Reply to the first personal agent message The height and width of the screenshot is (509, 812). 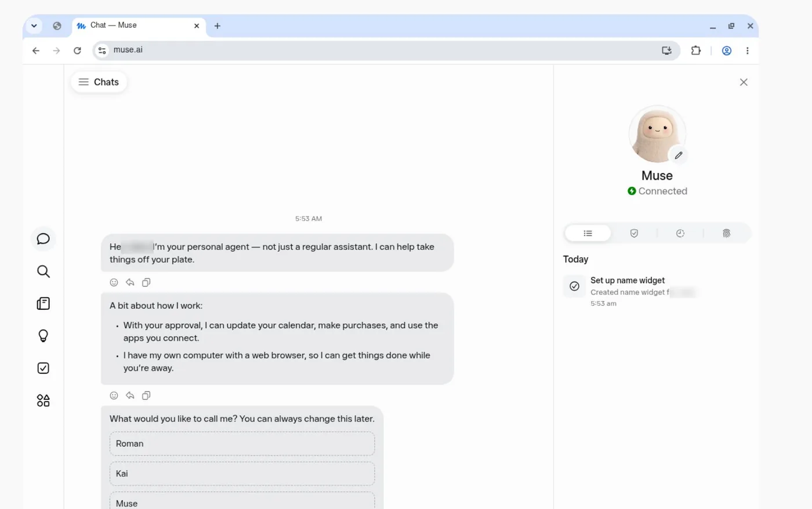(130, 283)
